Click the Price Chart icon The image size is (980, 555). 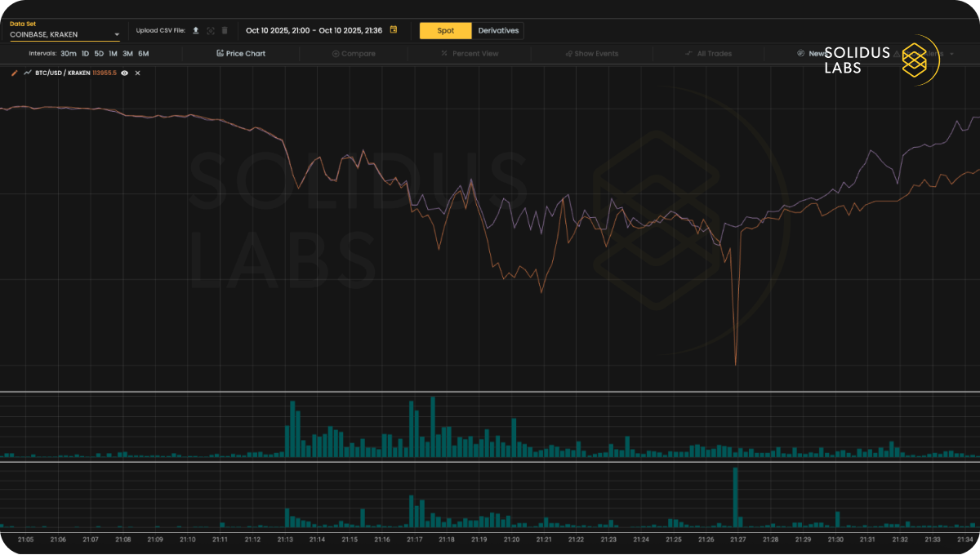point(220,54)
